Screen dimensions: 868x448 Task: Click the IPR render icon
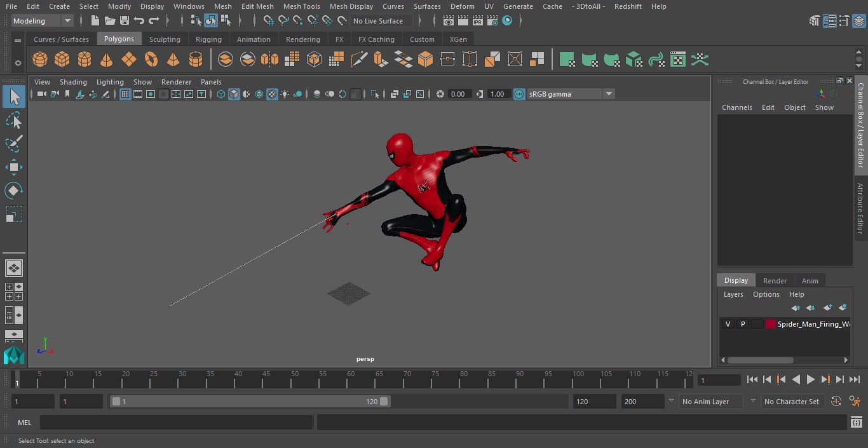pyautogui.click(x=478, y=21)
